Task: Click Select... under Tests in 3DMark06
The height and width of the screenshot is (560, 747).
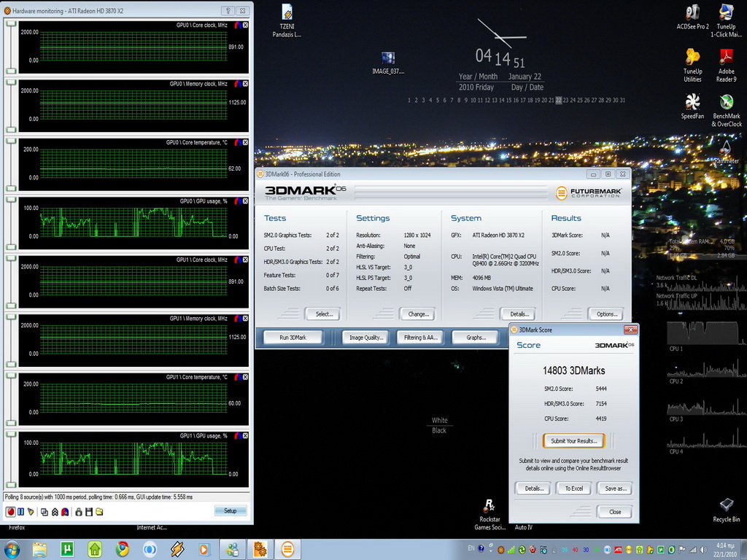Action: click(324, 314)
